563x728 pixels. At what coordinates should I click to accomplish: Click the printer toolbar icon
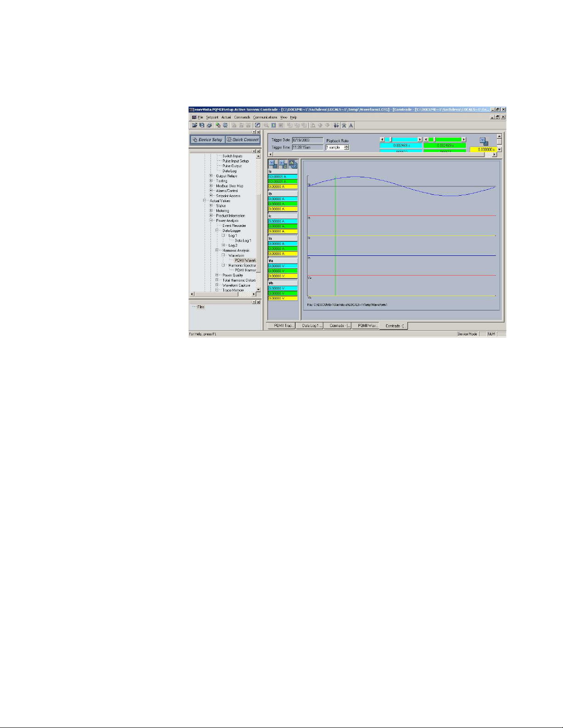(x=209, y=125)
